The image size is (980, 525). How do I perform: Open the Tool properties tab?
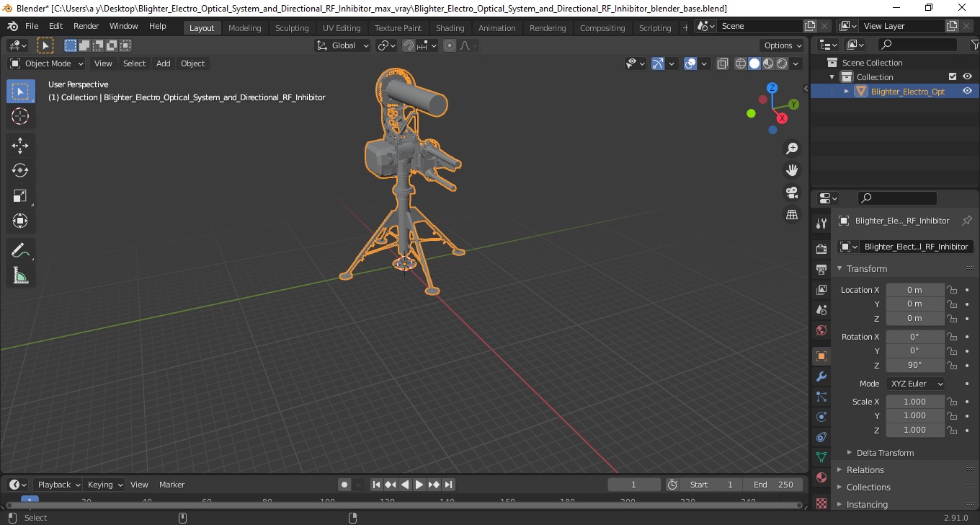tap(821, 223)
